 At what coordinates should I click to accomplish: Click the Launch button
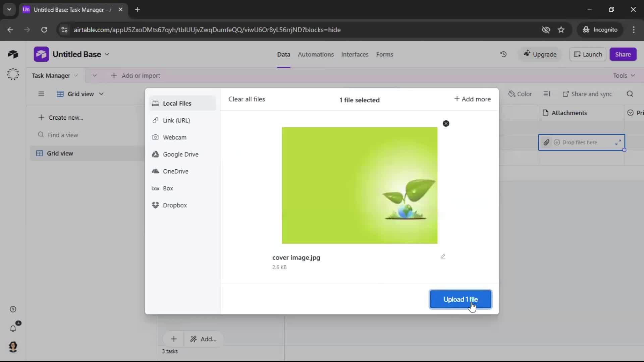pos(588,54)
